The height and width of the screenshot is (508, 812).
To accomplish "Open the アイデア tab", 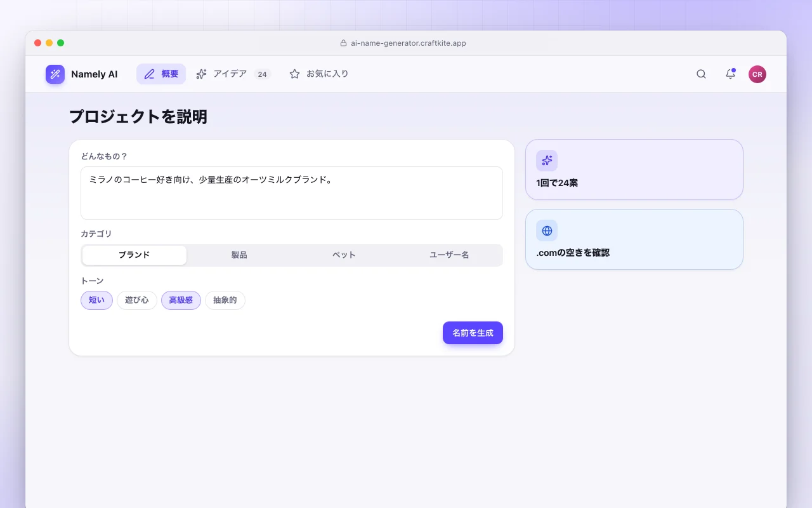I will (233, 74).
